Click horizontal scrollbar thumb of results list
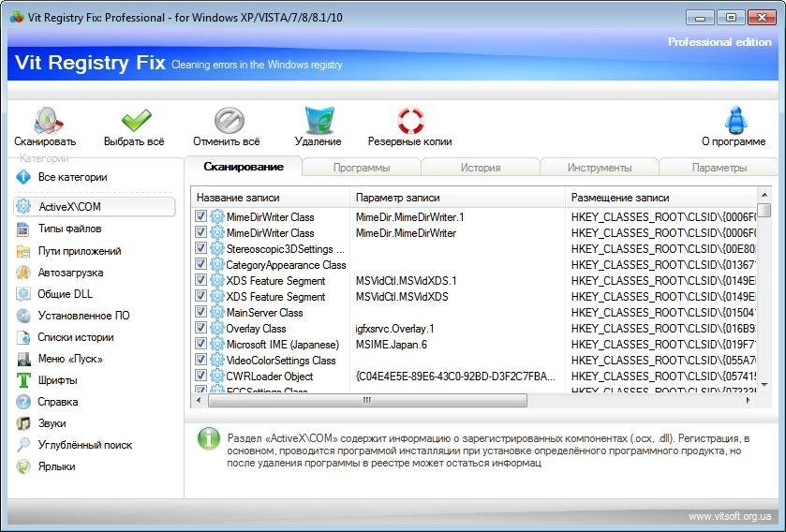The height and width of the screenshot is (532, 786). (x=367, y=400)
